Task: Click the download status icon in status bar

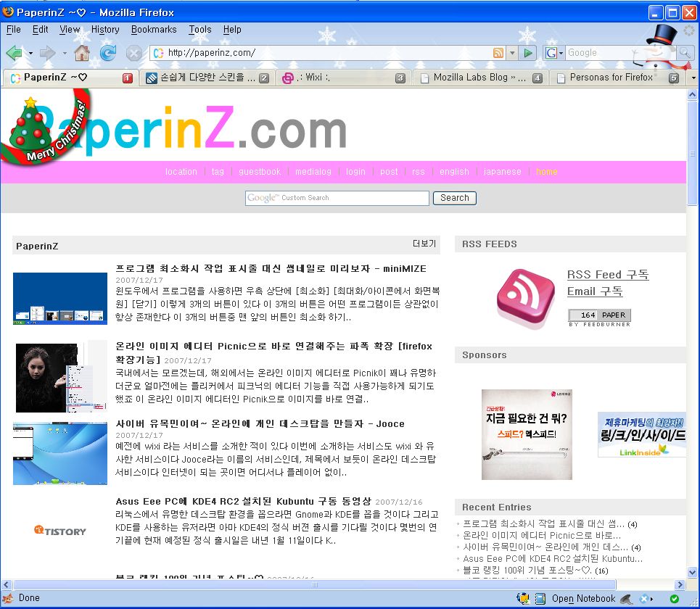Action: 523,599
